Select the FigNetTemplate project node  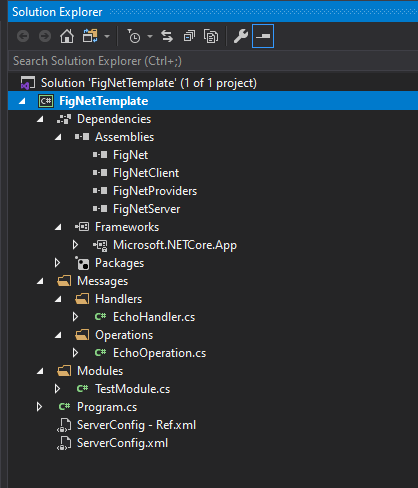(213, 101)
